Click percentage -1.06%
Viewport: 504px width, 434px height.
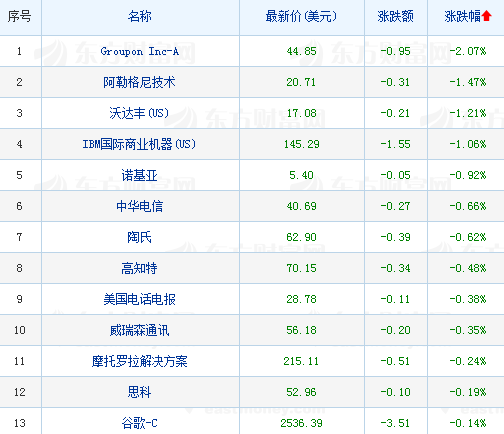(468, 144)
